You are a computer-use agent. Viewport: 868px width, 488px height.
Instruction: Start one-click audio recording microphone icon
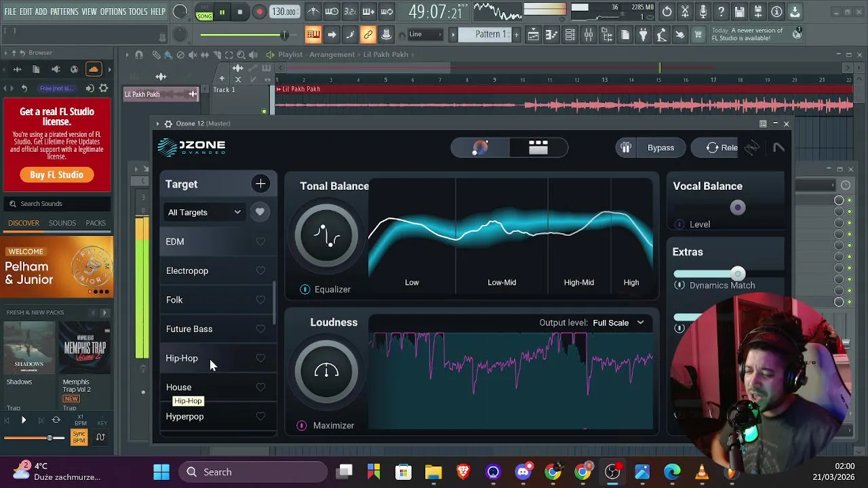coord(703,12)
